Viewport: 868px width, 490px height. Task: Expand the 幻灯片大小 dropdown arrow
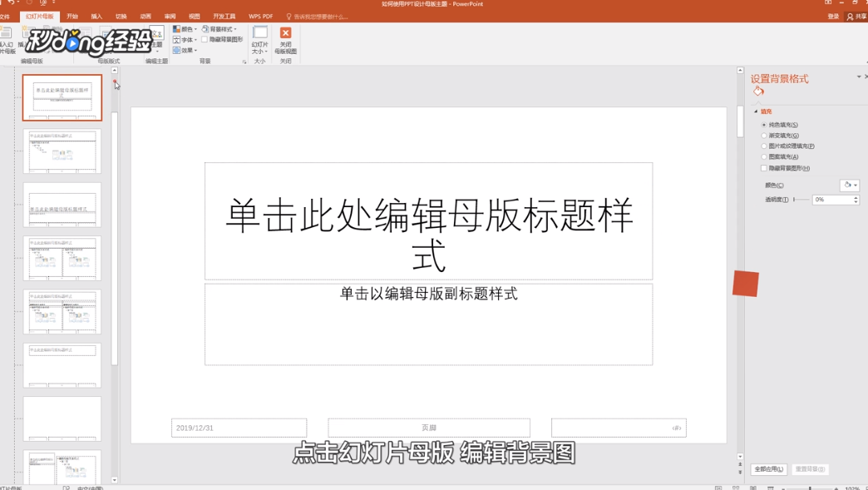(266, 52)
